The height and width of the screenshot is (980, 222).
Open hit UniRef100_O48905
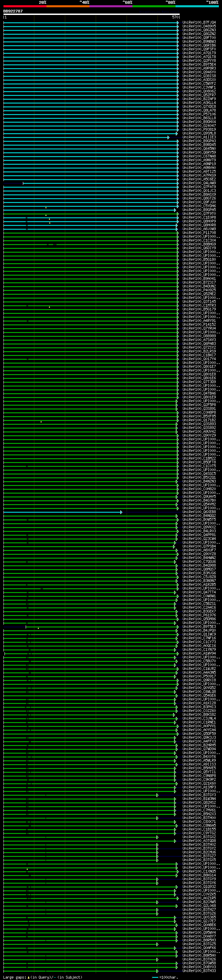point(199,26)
